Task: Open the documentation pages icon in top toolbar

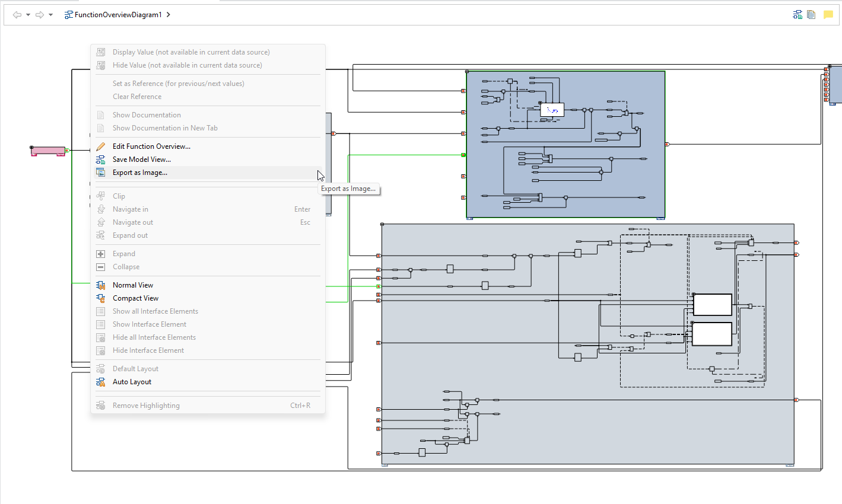Action: (x=811, y=14)
